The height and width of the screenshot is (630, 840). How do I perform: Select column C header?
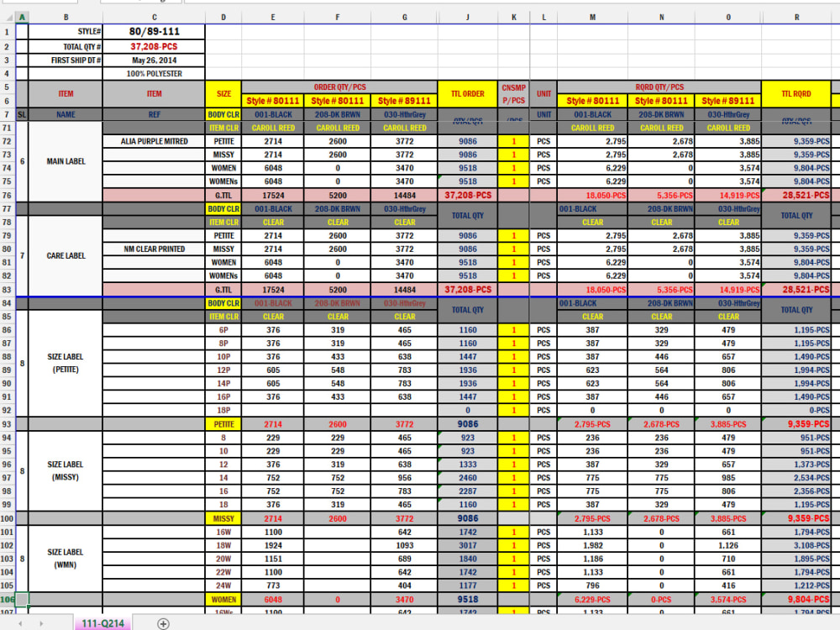click(154, 17)
